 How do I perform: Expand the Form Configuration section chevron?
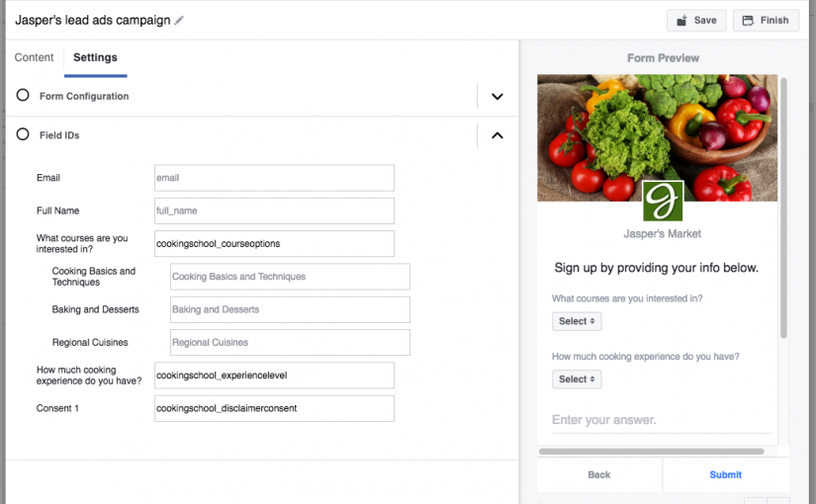498,96
